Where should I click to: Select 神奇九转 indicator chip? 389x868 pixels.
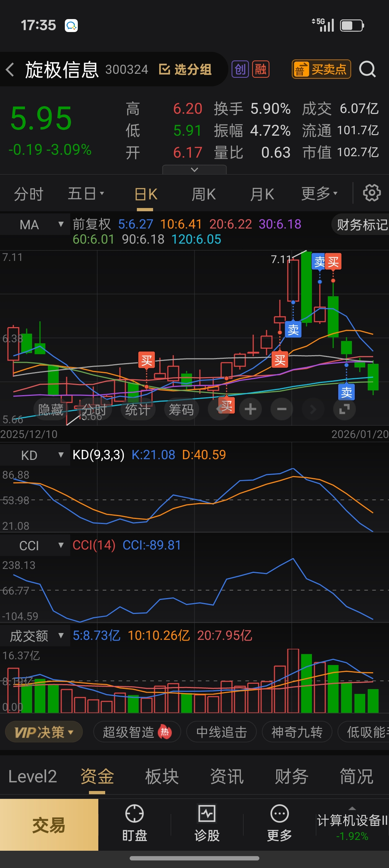[x=297, y=732]
